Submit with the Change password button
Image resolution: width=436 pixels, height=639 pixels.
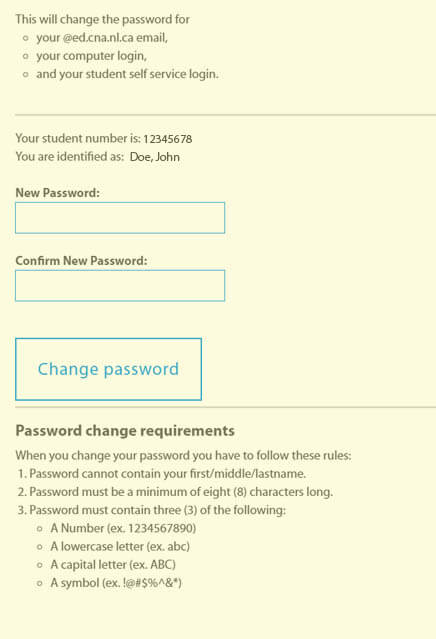pos(108,369)
